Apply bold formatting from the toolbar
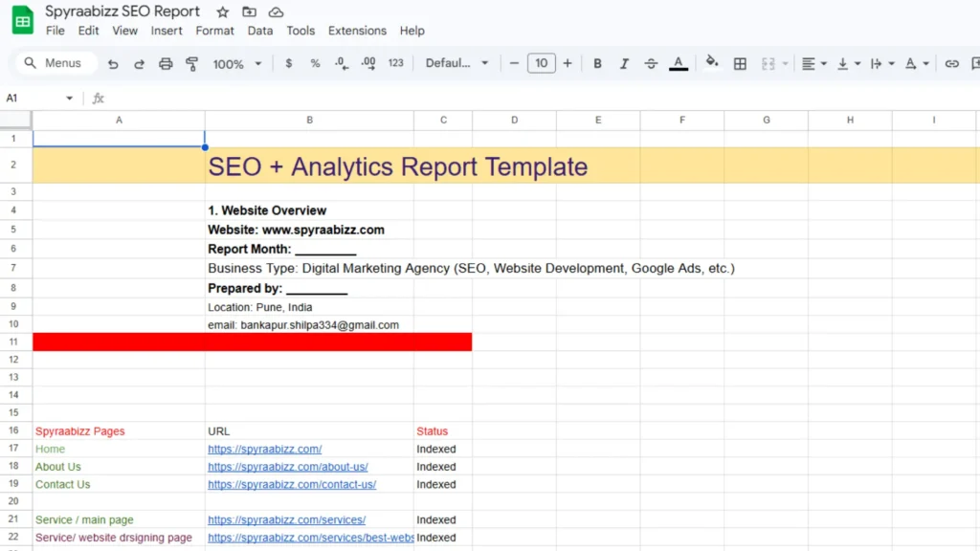Viewport: 980px width, 551px height. click(597, 62)
